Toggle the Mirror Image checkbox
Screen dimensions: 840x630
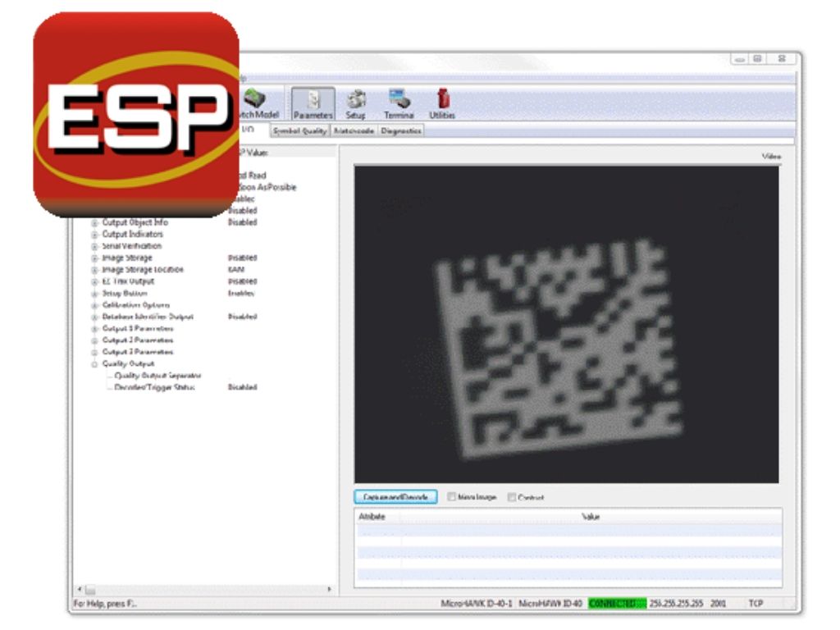[452, 496]
